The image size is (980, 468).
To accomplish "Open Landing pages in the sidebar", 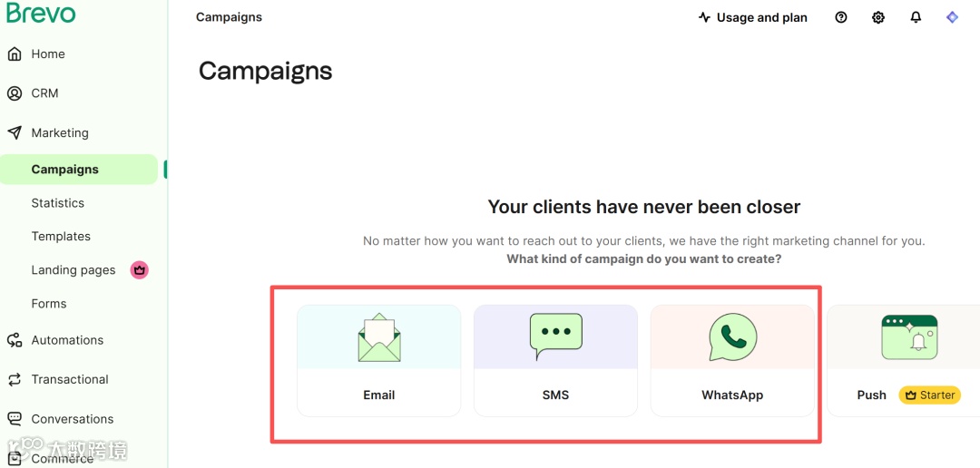I will (73, 270).
